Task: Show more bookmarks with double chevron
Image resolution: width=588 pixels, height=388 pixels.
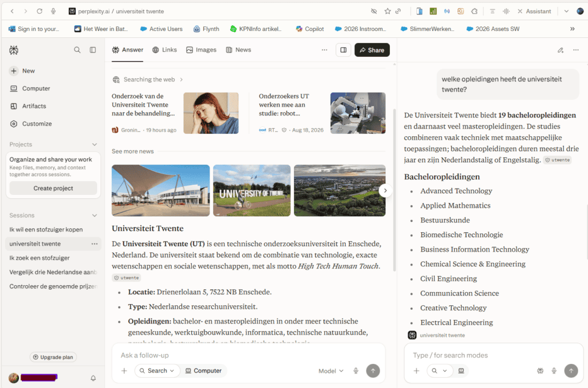Action: pos(572,29)
